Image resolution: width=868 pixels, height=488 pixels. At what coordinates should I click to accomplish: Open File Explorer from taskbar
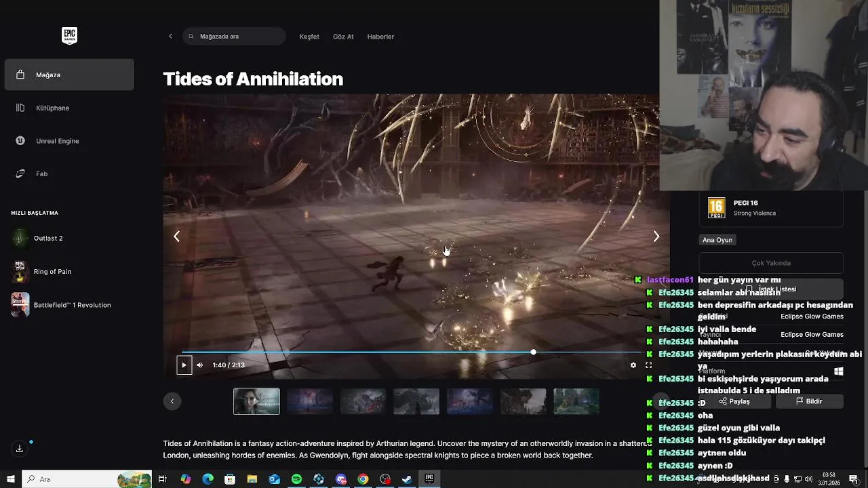coord(252,479)
